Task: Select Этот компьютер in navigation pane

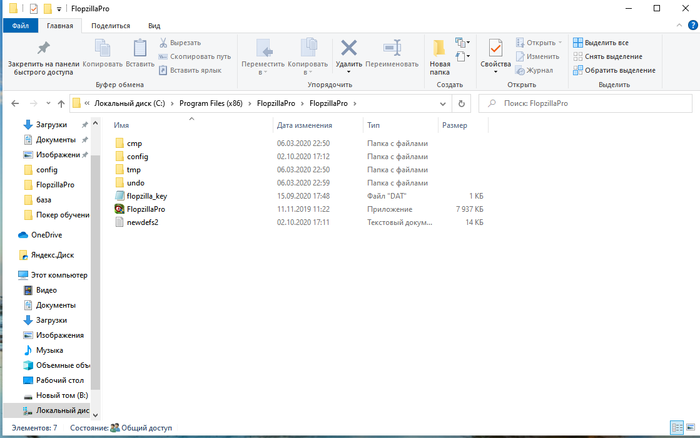Action: tap(53, 275)
